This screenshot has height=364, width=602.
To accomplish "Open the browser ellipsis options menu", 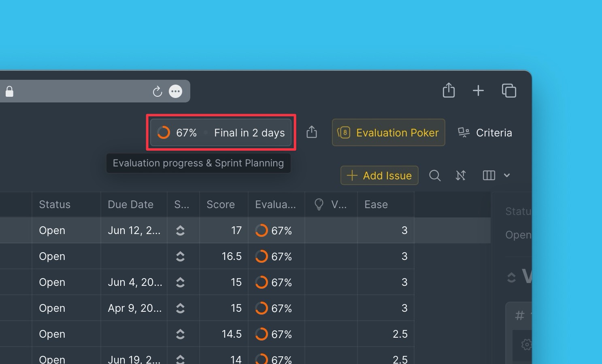I will (176, 91).
